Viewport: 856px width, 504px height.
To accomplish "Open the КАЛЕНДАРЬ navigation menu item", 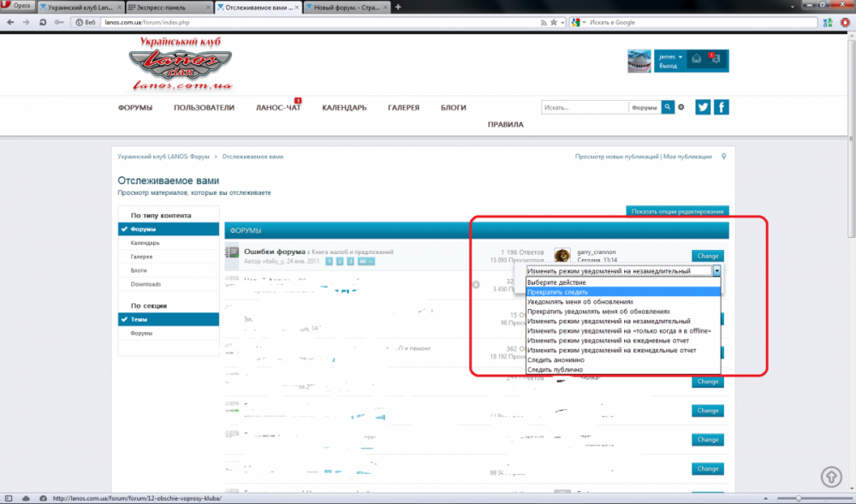I will tap(344, 108).
